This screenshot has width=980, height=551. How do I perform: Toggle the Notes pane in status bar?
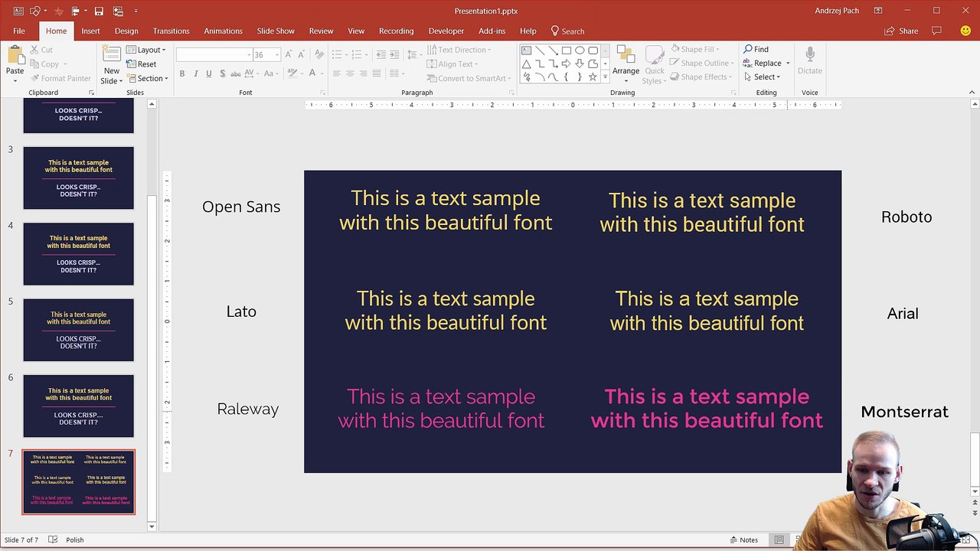pyautogui.click(x=743, y=540)
